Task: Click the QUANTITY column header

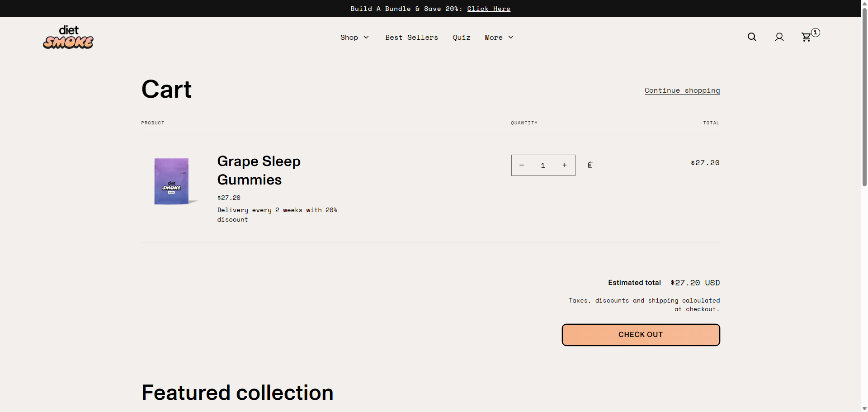Action: [x=524, y=123]
